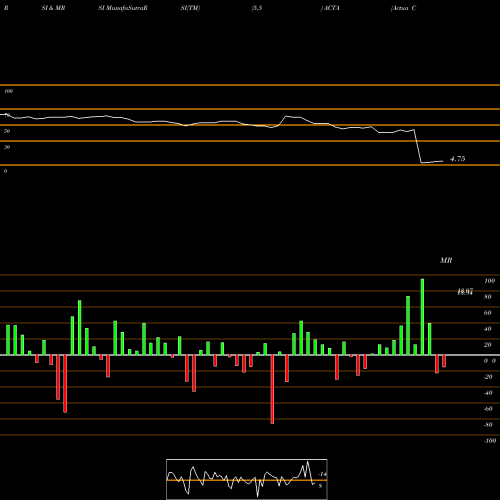Click the -14 label in mini chart

322,474
